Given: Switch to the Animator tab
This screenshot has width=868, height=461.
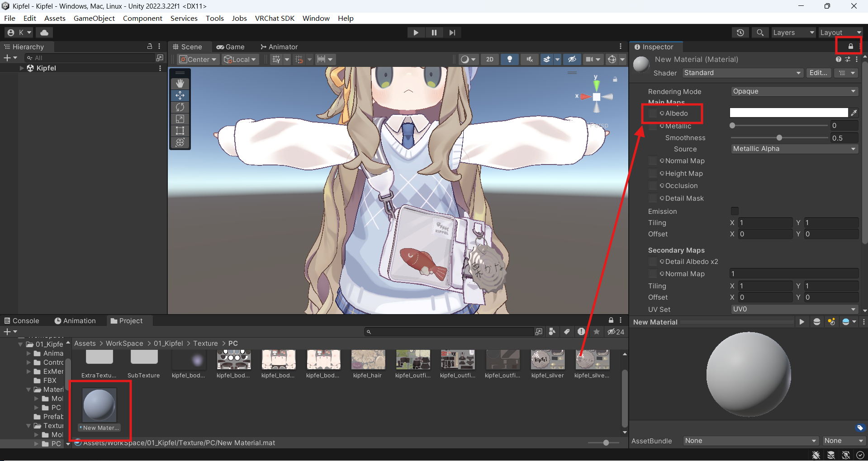Looking at the screenshot, I should [279, 47].
